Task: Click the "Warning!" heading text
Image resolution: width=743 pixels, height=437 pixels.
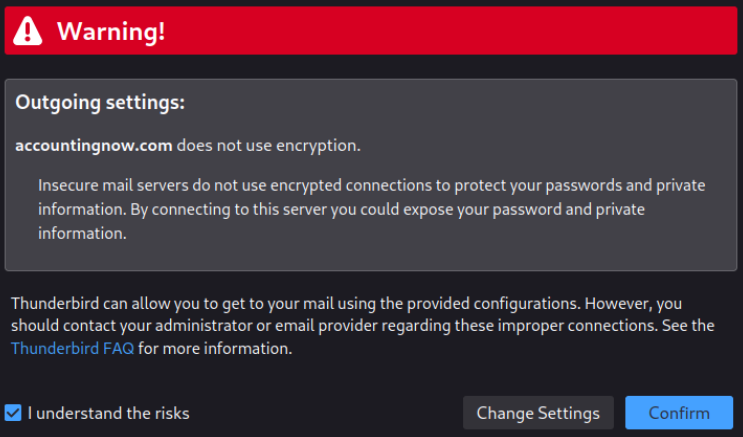Action: (110, 31)
